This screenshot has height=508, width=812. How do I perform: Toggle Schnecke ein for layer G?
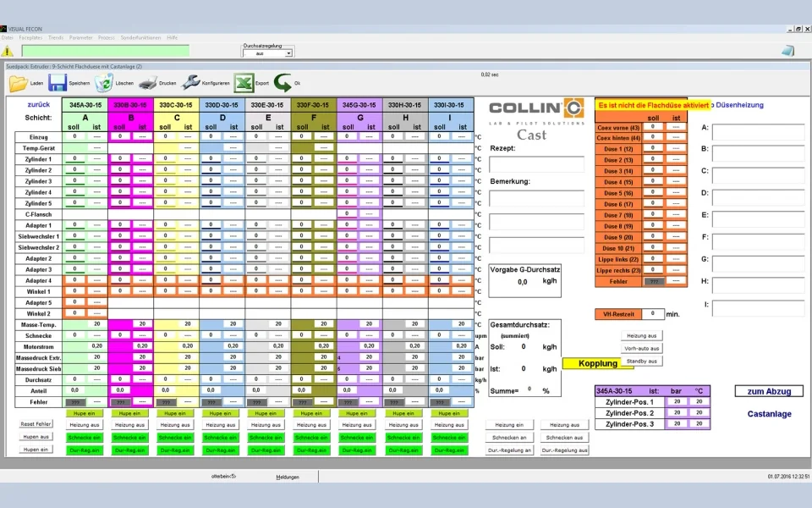tap(357, 438)
